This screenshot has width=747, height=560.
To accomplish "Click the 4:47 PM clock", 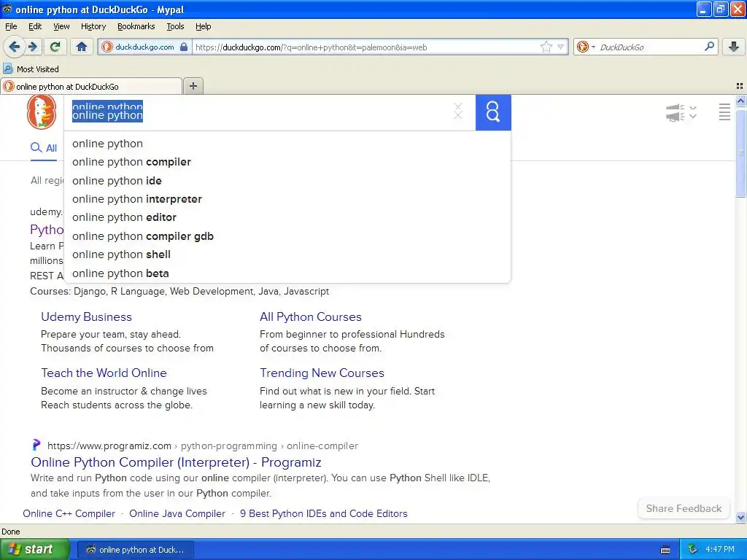I will pos(720,550).
